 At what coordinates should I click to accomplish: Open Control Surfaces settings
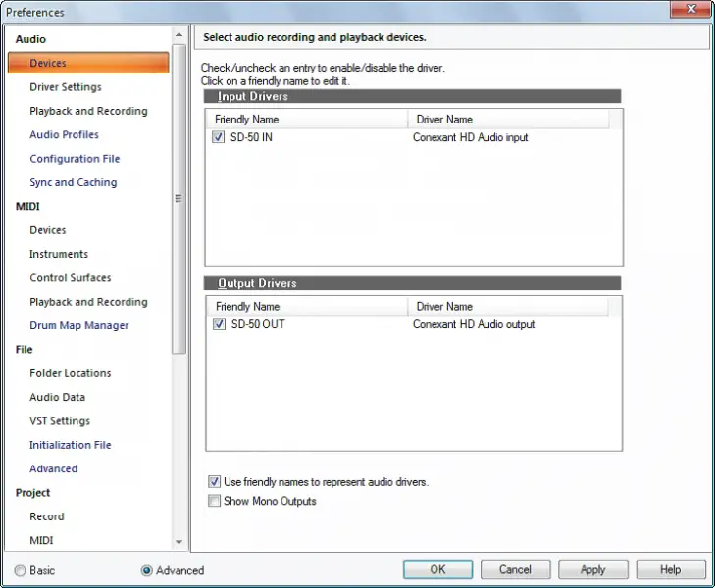71,278
